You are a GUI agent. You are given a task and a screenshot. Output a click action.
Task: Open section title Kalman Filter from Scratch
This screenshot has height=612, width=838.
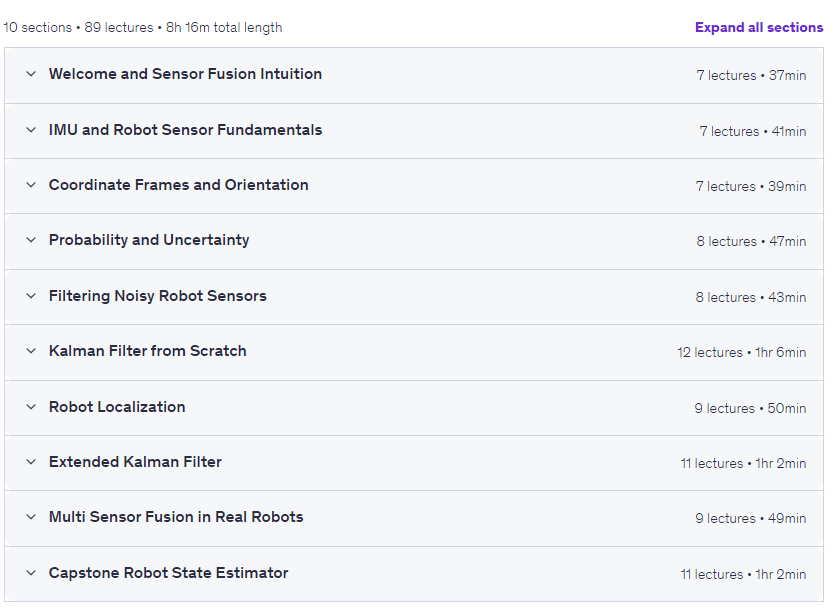point(148,351)
